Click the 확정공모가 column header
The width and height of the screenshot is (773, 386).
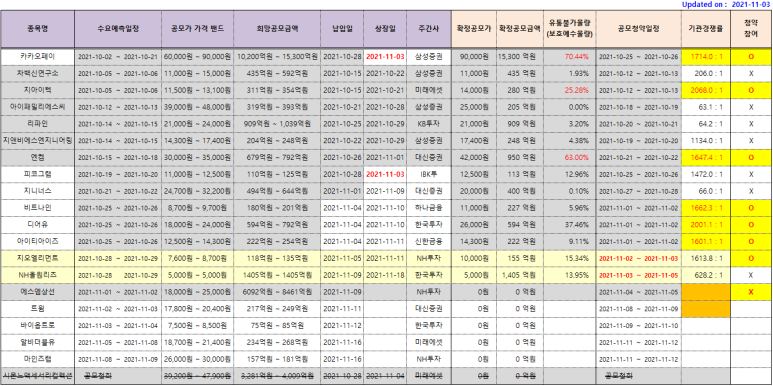[474, 29]
